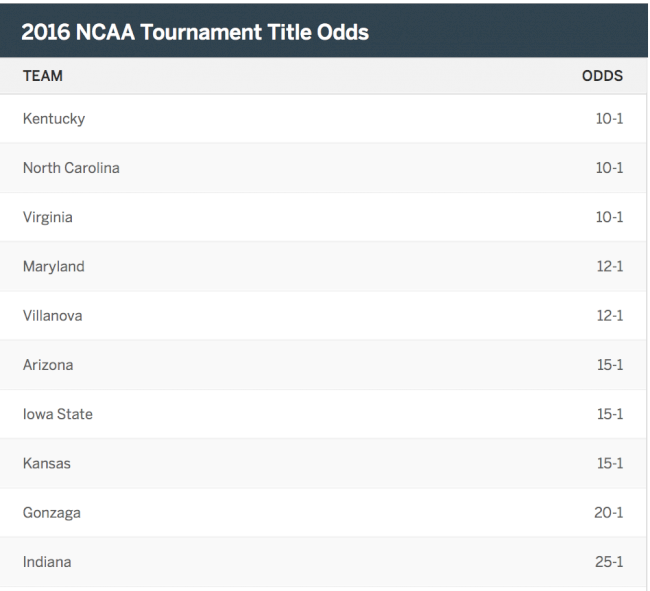Click the 2016 NCAA Tournament Title Odds heading
Screen dimensions: 650x591
tap(195, 32)
